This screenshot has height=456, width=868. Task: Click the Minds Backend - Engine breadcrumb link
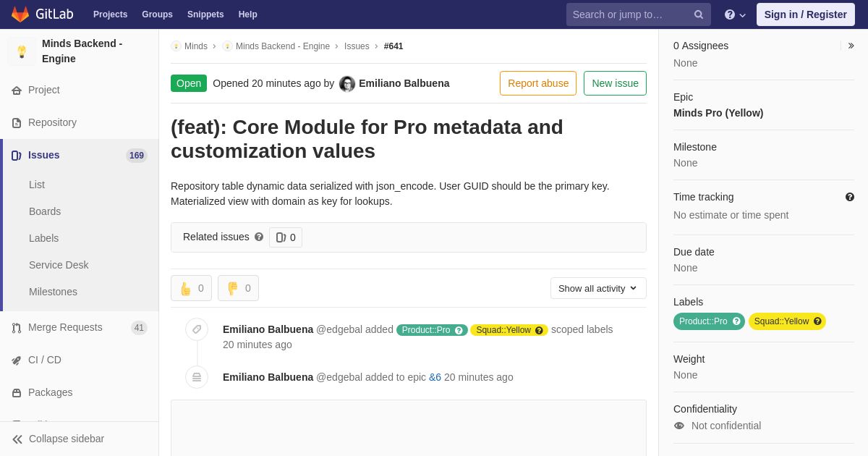click(283, 46)
